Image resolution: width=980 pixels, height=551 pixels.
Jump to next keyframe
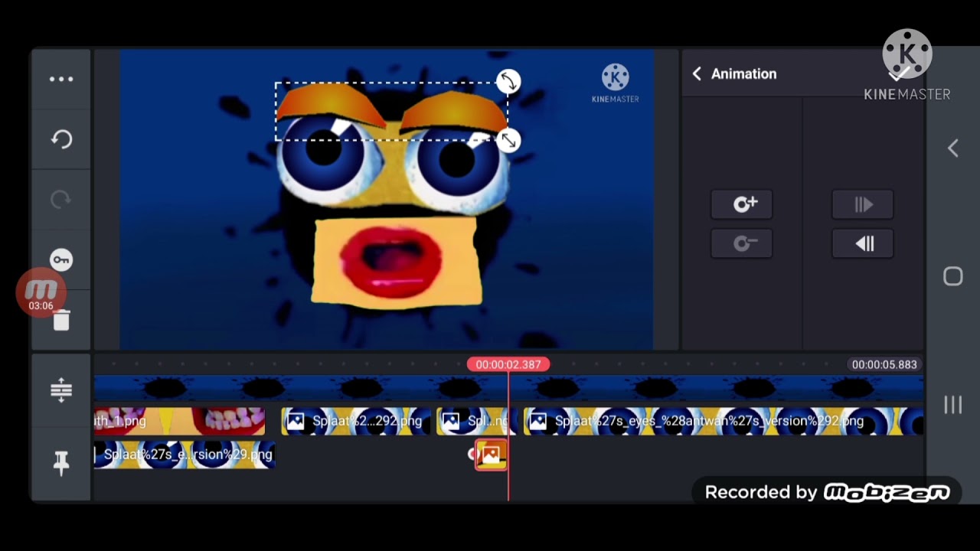pyautogui.click(x=863, y=204)
